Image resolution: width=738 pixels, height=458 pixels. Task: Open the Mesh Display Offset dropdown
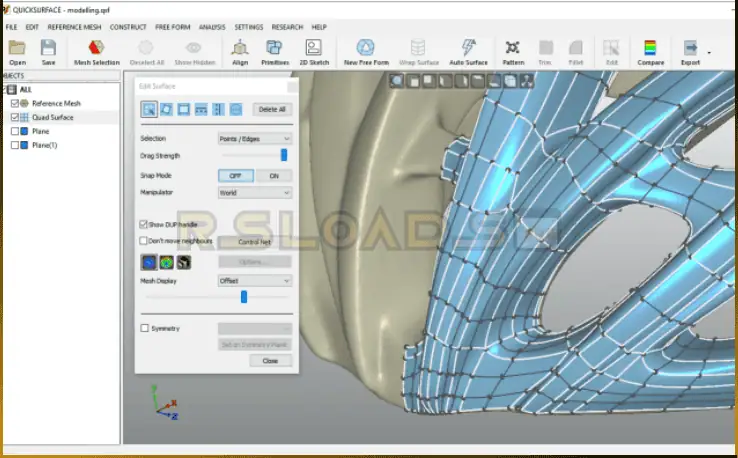[254, 281]
